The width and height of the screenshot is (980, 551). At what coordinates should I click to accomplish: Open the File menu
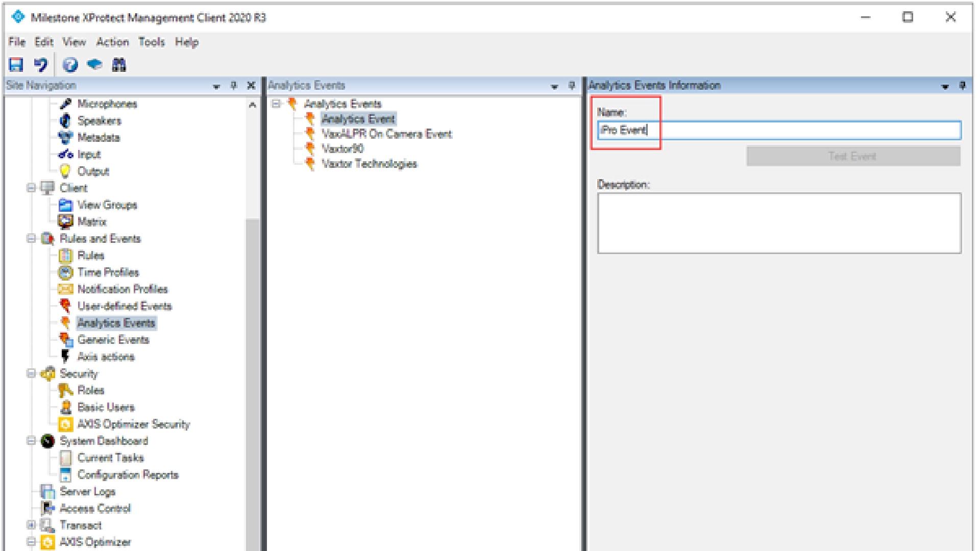click(x=16, y=42)
